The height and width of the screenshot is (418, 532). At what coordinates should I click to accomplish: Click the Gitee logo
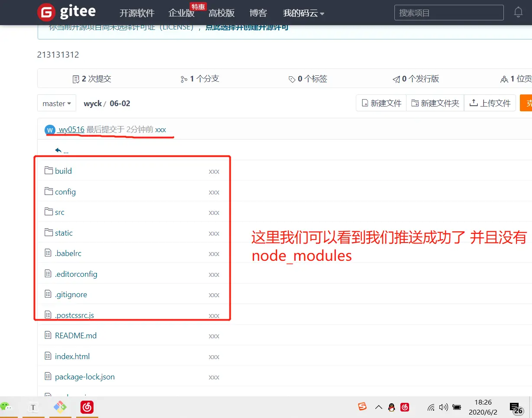66,12
